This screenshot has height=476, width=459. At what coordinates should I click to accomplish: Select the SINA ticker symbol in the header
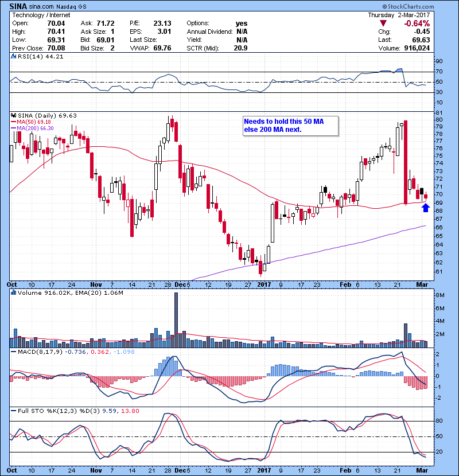(x=18, y=6)
